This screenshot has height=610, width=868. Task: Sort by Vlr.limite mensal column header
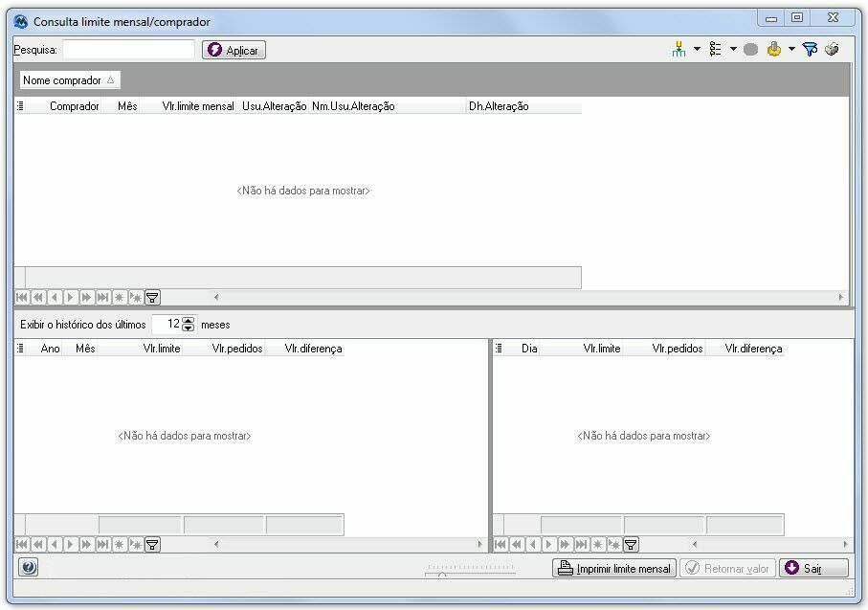[189, 106]
